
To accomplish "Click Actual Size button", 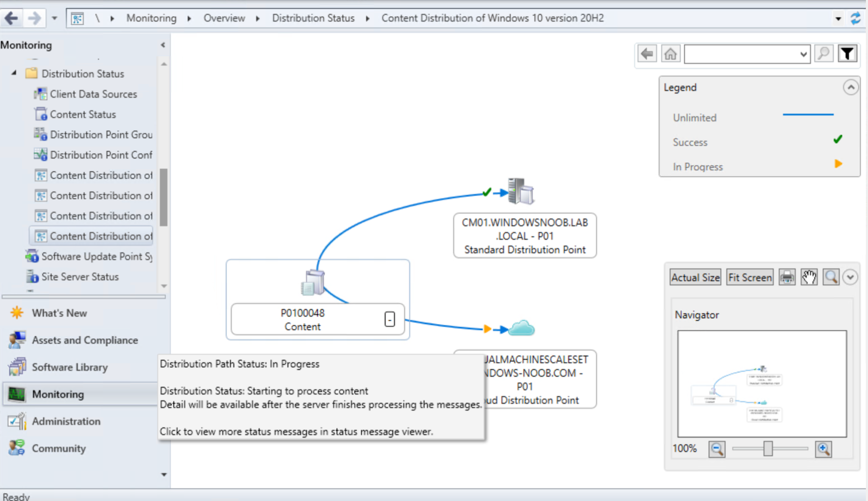I will (x=695, y=277).
